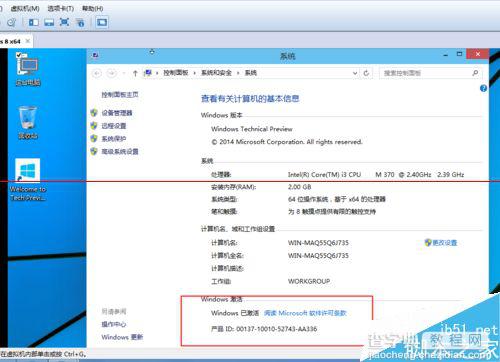Select the Recycle Bin desktop icon
Screen dimensions: 500x362
tap(28, 122)
